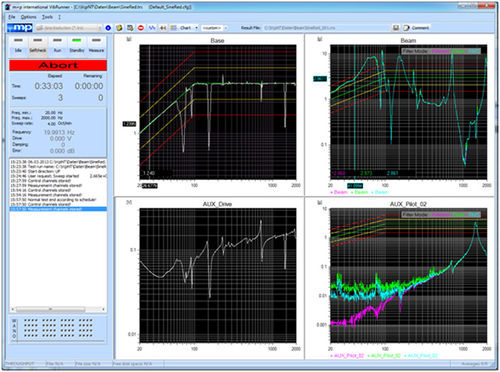The width and height of the screenshot is (500, 372).
Task: Click Filtered label in Beam filter mode
Action: point(440,51)
